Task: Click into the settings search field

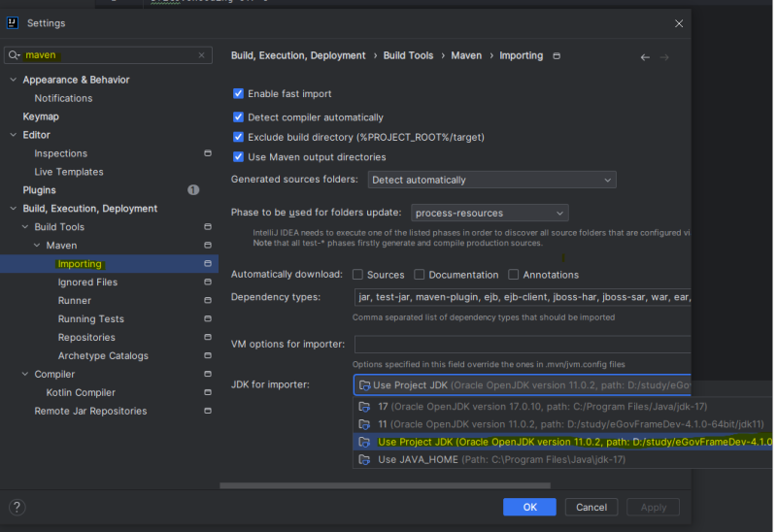Action: coord(108,55)
